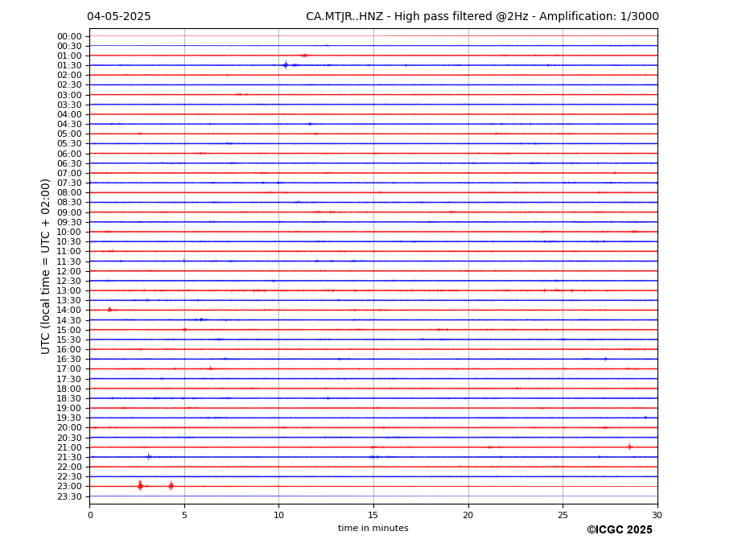Viewport: 746px width, 560px height.
Task: Select the 22:30 time row label
Action: coord(69,477)
